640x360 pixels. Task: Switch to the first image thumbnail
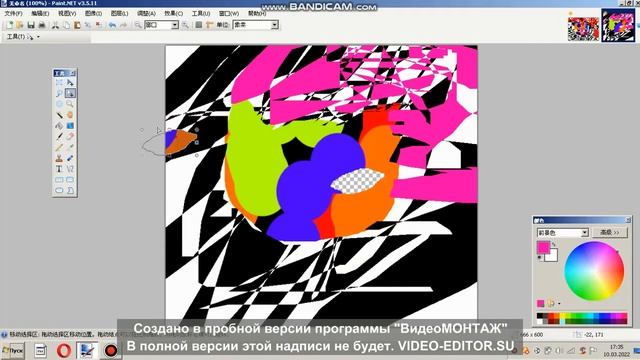[x=583, y=28]
